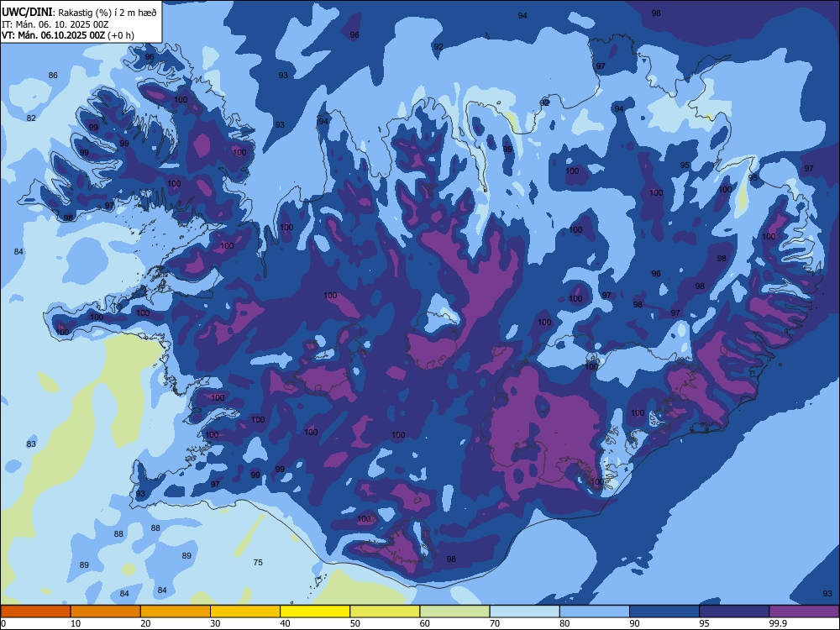Click the '90' legend scale label
Screen dimensions: 840x630
click(634, 623)
